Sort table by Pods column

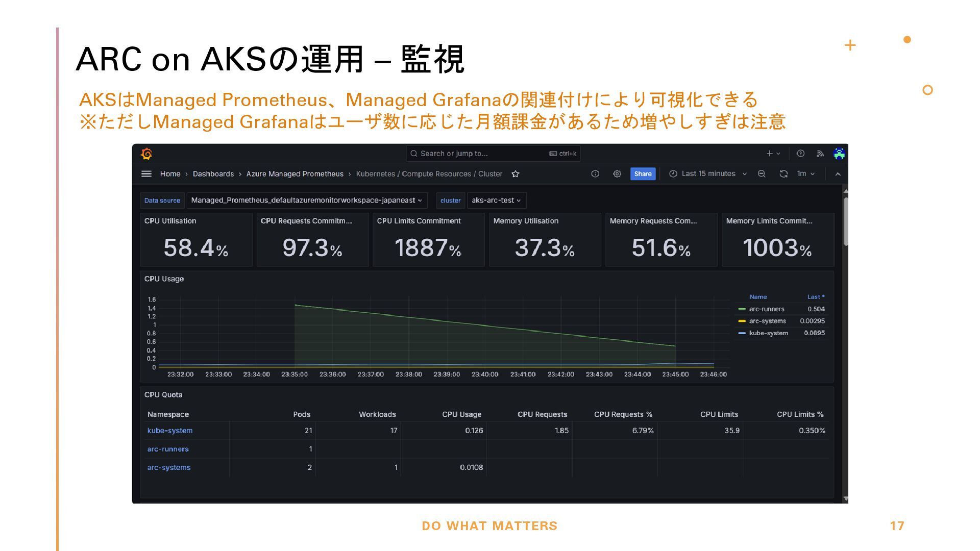pyautogui.click(x=302, y=414)
